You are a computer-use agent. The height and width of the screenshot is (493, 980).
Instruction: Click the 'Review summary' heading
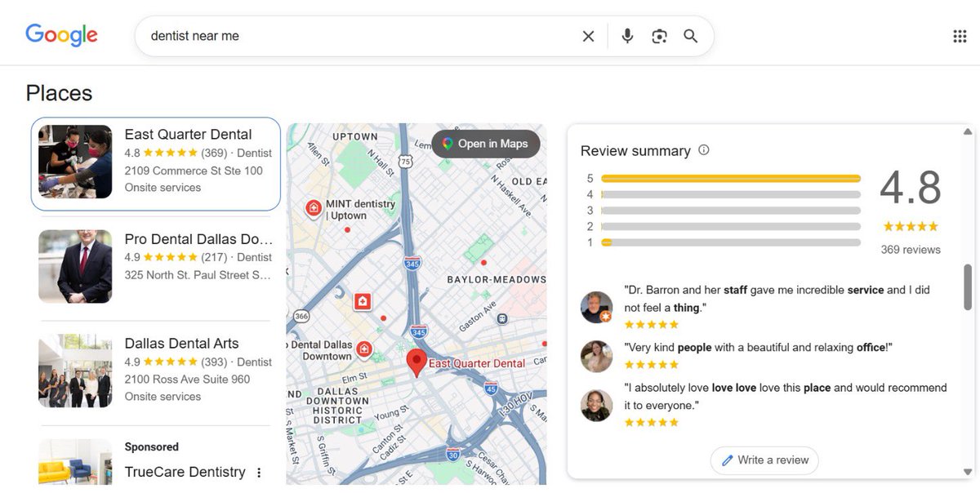(635, 151)
